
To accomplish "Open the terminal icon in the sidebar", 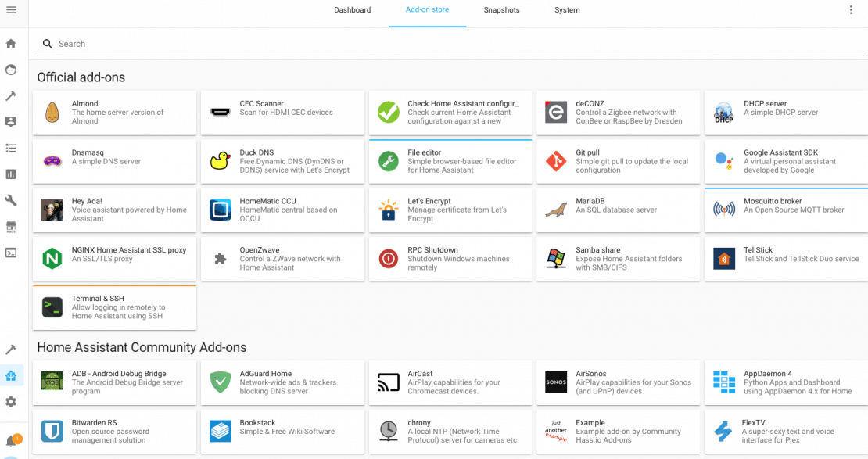I will (x=11, y=253).
